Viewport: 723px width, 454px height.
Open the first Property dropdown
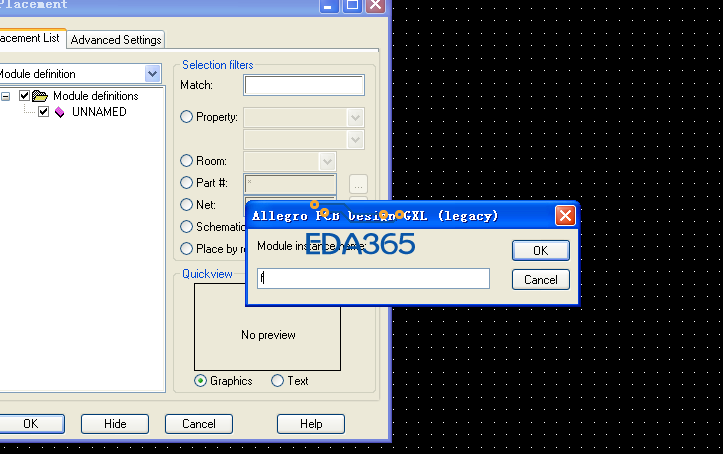point(355,117)
